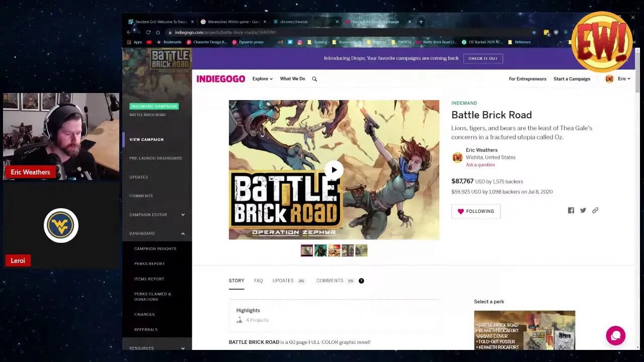Open Pre-Launch Dashboard in sidebar

[155, 158]
